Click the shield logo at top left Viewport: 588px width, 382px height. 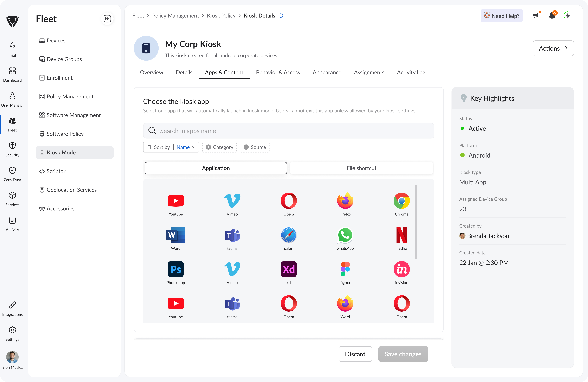click(12, 21)
